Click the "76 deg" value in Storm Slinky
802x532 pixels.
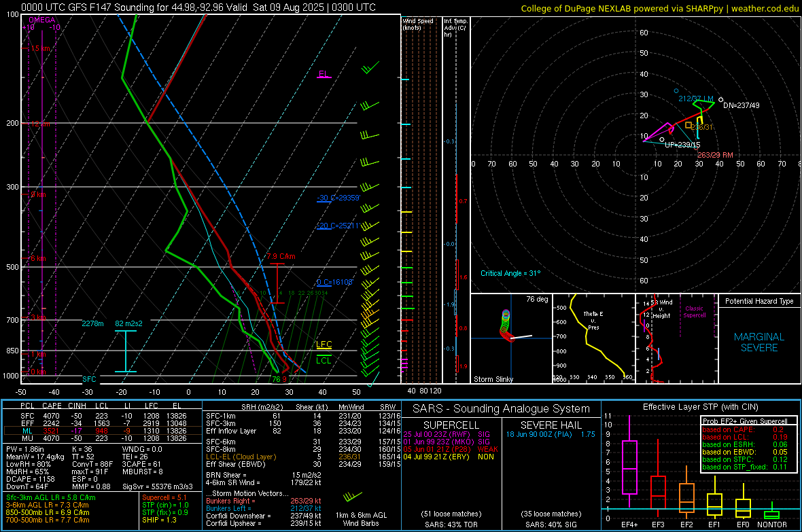(x=537, y=299)
